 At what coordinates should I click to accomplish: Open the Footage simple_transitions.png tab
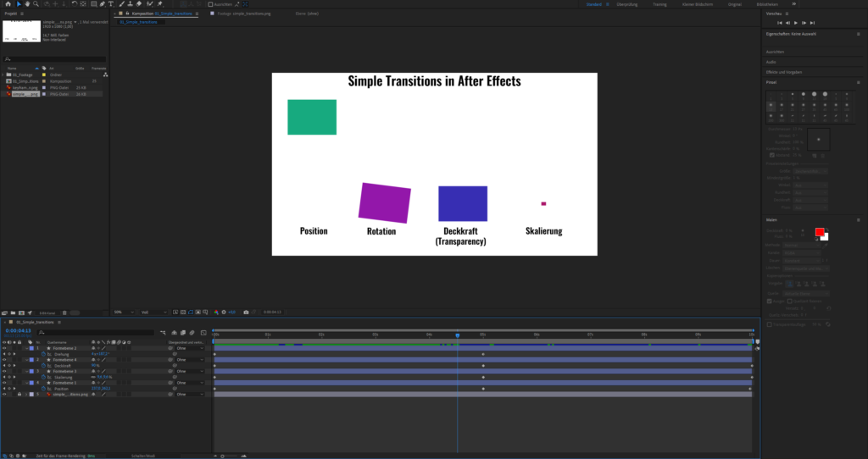coord(244,14)
